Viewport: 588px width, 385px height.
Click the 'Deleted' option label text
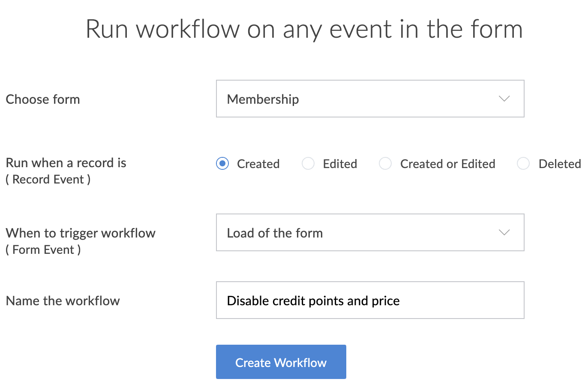(x=559, y=164)
